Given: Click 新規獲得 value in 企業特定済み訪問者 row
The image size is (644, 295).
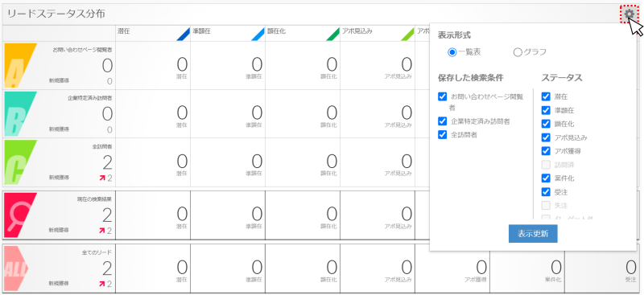Looking at the screenshot, I should point(109,129).
